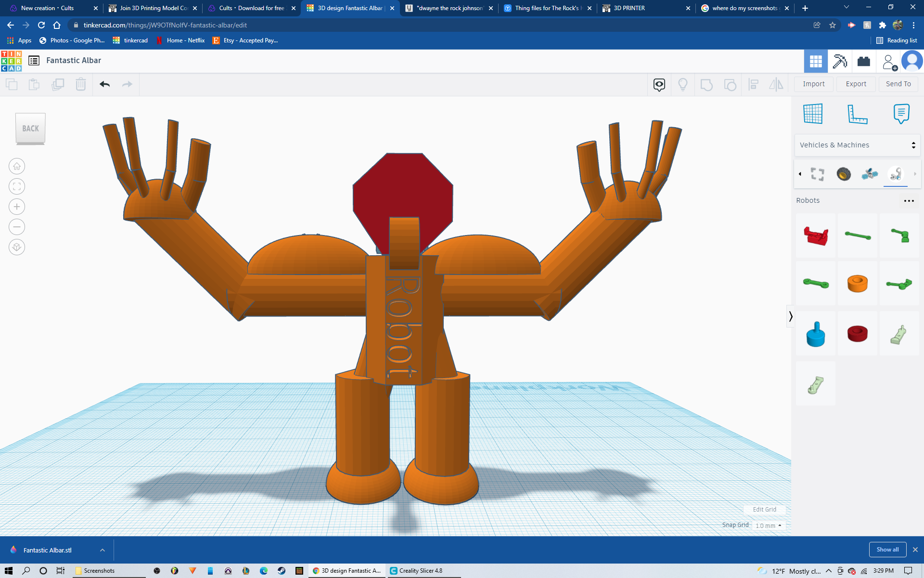The width and height of the screenshot is (924, 578).
Task: Toggle the light bulb in the toolbar
Action: [x=683, y=84]
